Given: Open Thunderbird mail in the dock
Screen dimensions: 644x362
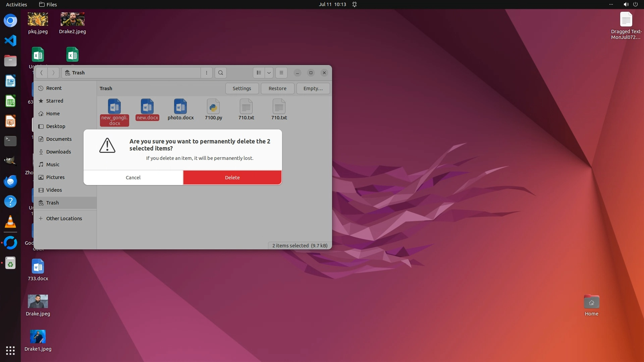Looking at the screenshot, I should click(x=10, y=181).
